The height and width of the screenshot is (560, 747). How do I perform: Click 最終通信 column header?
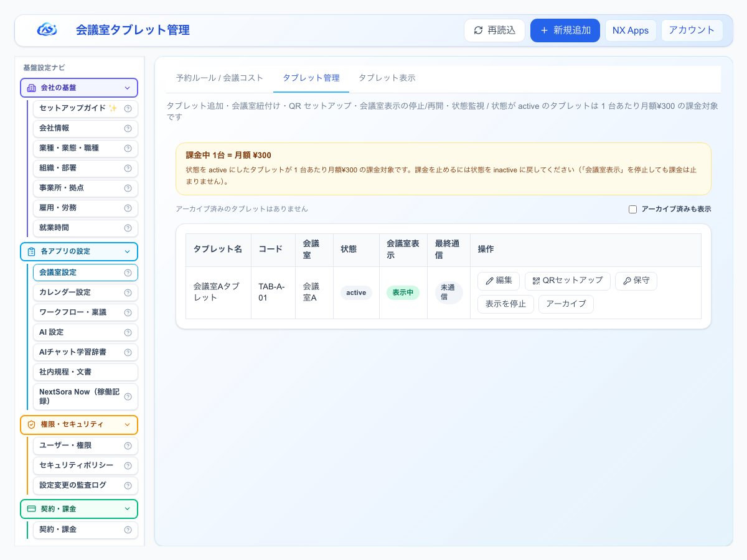[448, 250]
